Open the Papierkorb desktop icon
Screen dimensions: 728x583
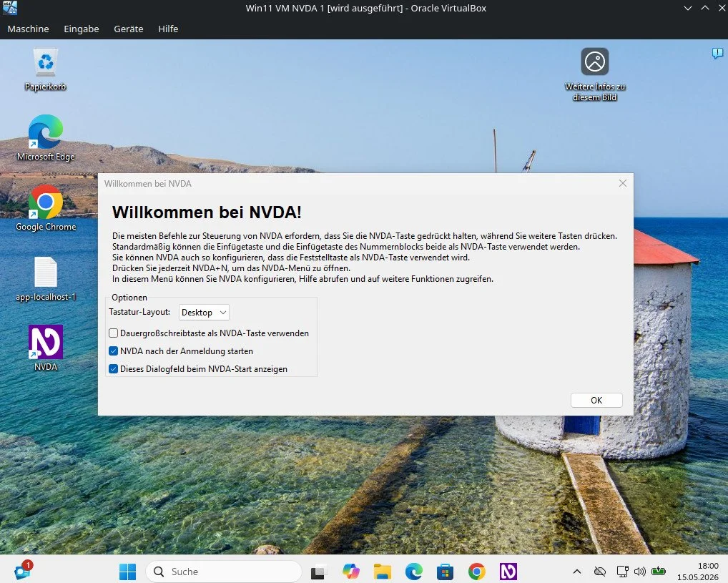(x=46, y=69)
